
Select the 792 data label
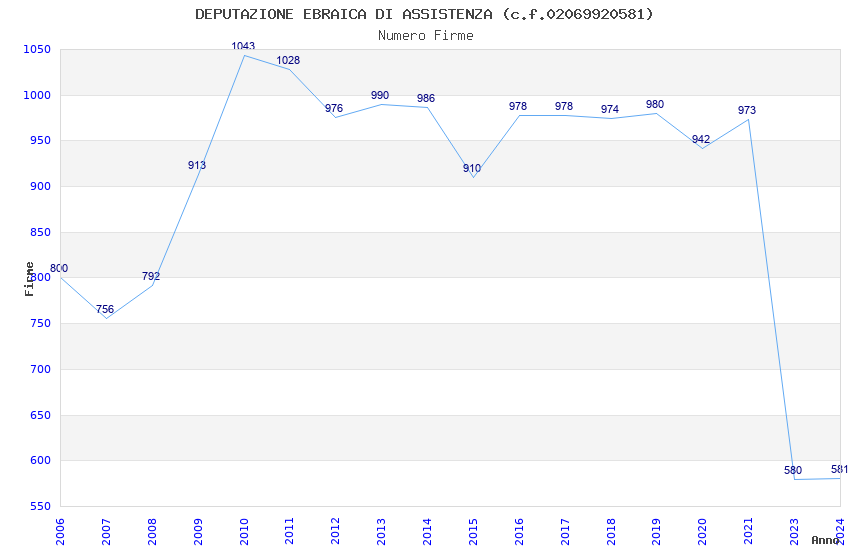coord(151,276)
